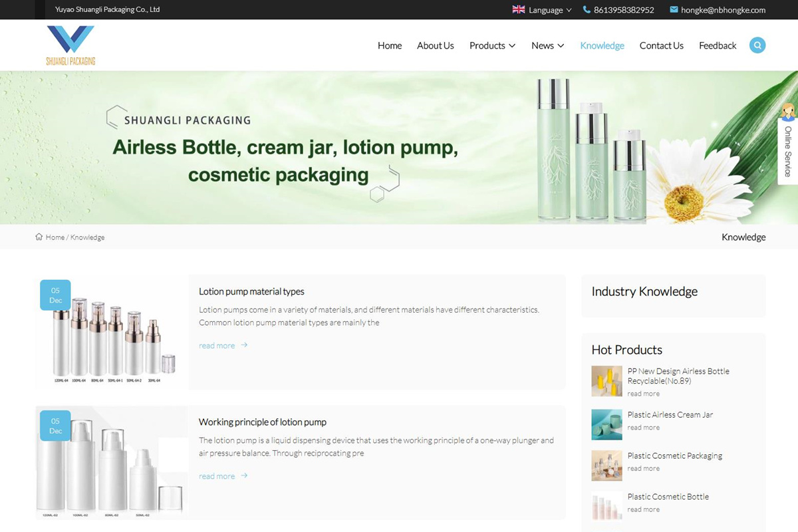The height and width of the screenshot is (532, 798).
Task: Open the About Us page
Action: [436, 45]
